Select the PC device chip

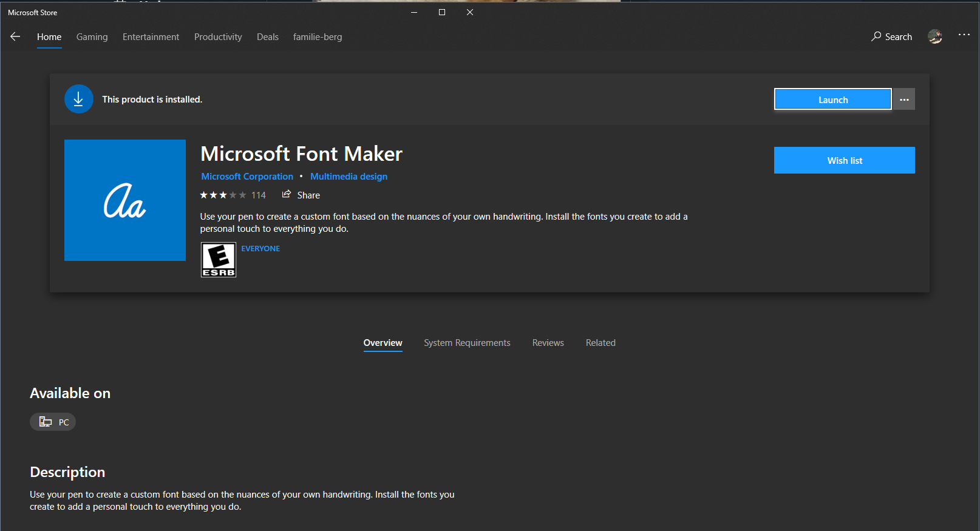coord(53,422)
